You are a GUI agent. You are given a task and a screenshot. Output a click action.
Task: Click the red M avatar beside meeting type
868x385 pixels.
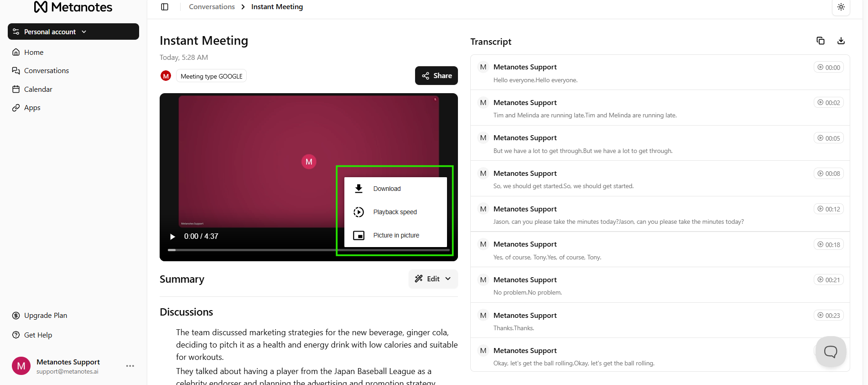pyautogui.click(x=166, y=76)
